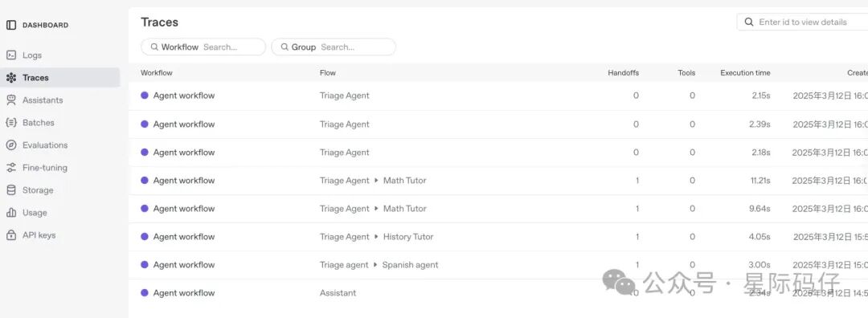The image size is (868, 318).
Task: Open API keys lock icon
Action: point(11,235)
